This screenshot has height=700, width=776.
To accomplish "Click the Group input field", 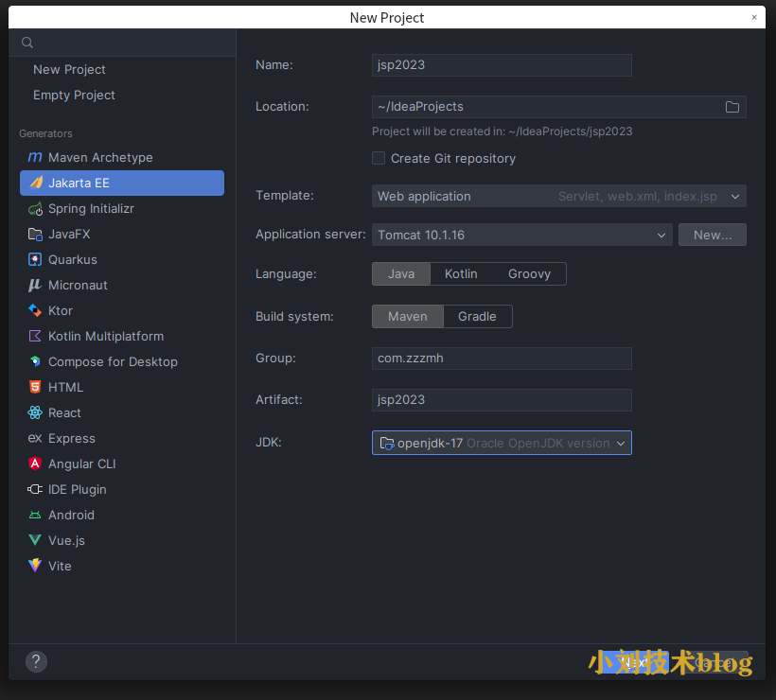I will point(502,358).
